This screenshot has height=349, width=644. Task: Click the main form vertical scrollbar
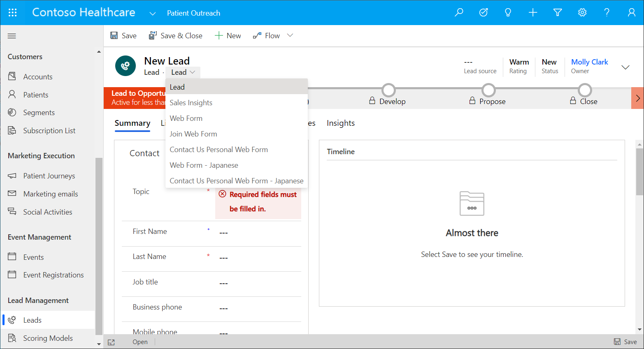639,171
